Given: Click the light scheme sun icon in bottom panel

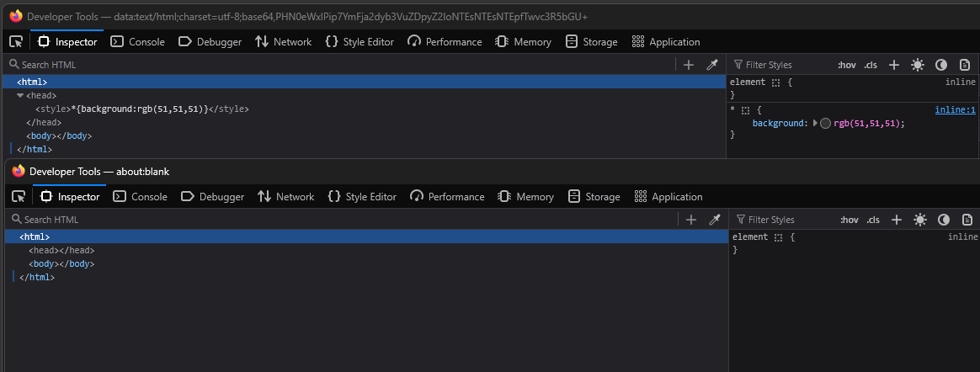Looking at the screenshot, I should [x=920, y=220].
